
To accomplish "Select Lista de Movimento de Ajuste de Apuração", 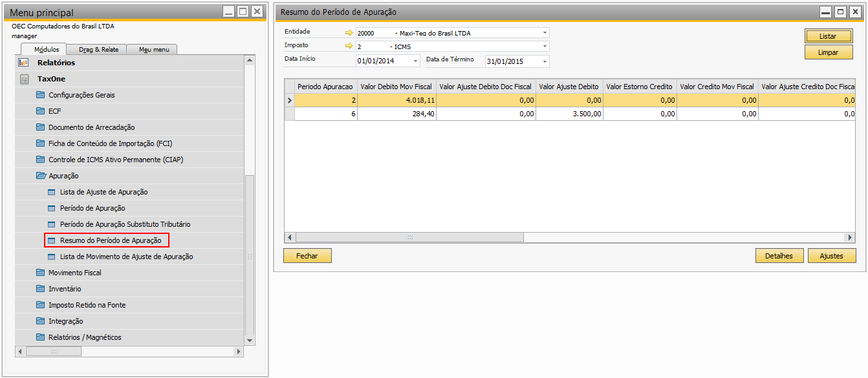I will click(126, 257).
